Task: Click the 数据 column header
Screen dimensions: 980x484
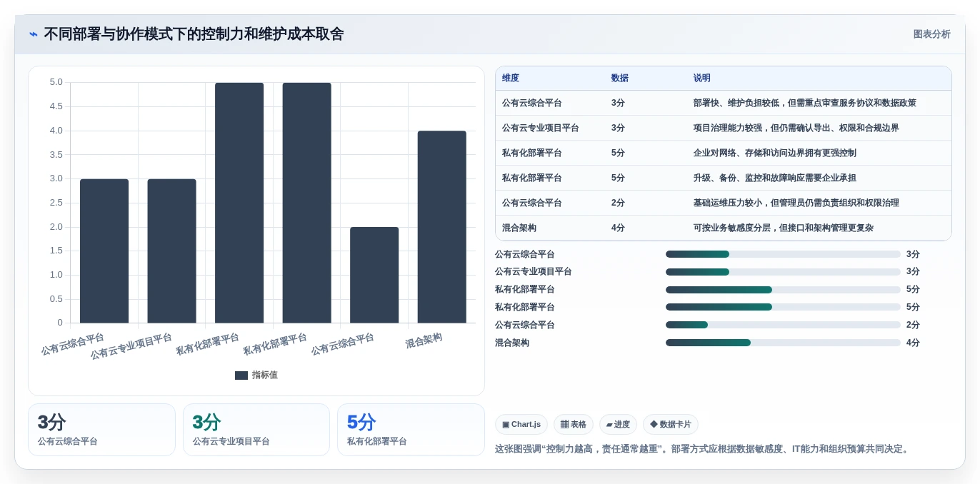Action: [x=620, y=79]
